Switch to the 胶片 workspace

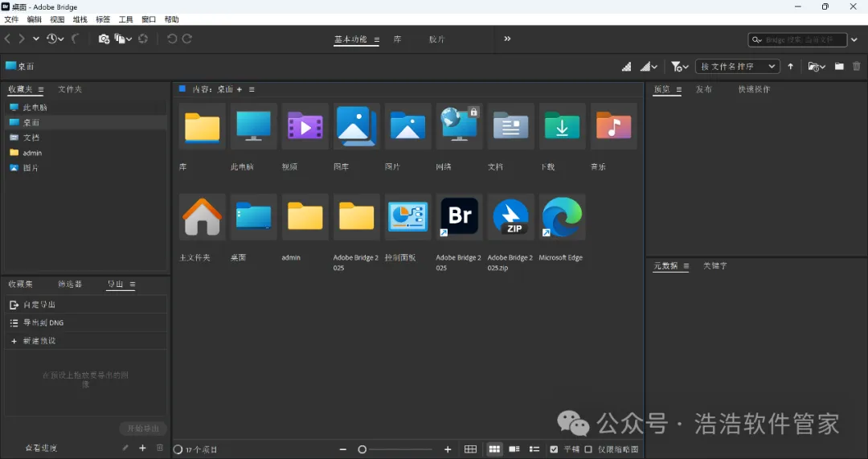point(436,39)
